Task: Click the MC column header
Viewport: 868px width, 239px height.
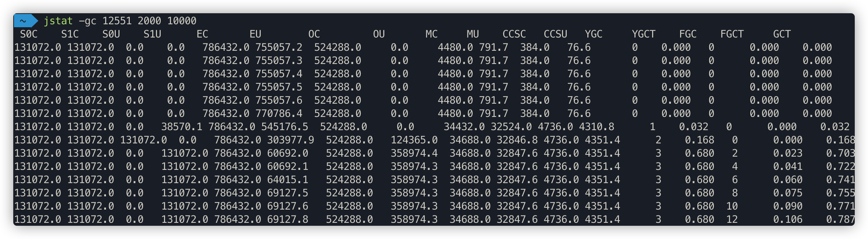Action: click(432, 34)
